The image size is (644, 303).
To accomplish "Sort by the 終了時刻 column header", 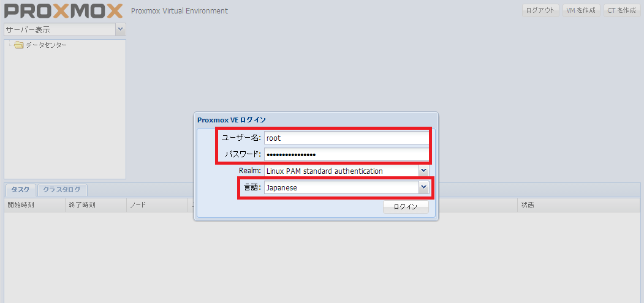I will coord(82,205).
